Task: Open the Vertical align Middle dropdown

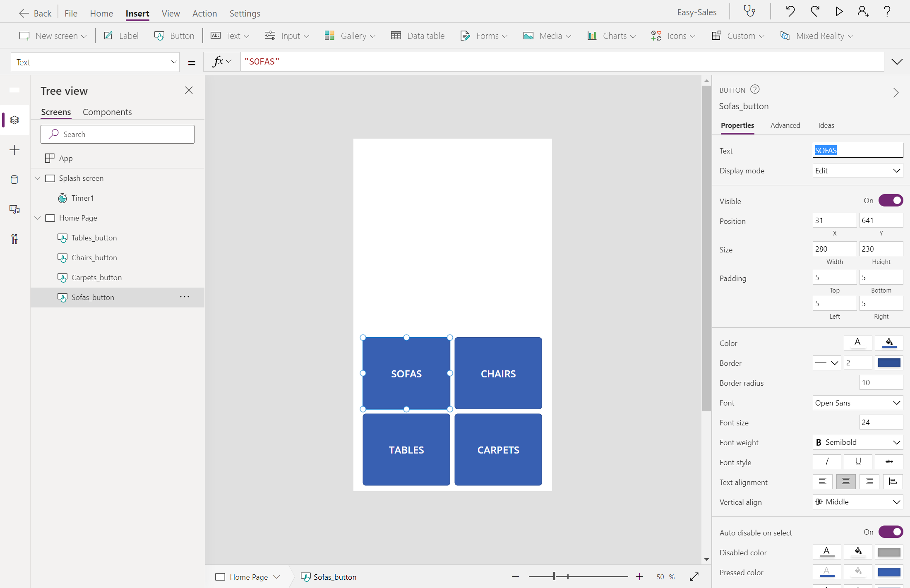Action: tap(857, 502)
